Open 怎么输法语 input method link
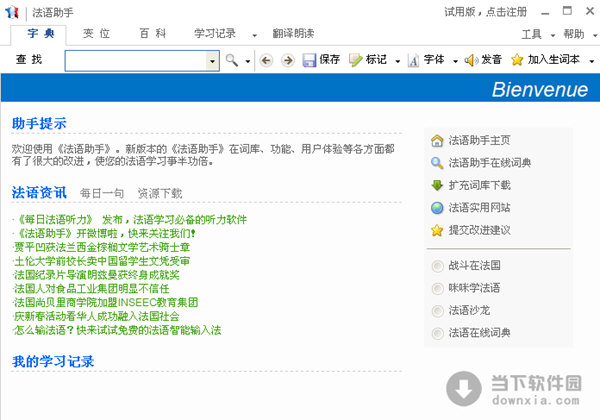This screenshot has height=420, width=600. coord(117,330)
